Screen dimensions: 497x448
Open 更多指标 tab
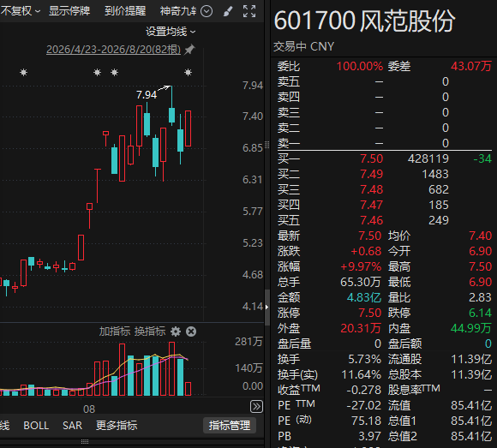(x=117, y=426)
